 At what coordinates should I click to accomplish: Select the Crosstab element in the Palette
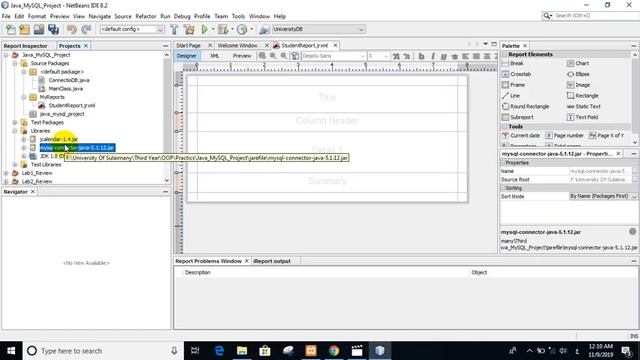click(x=516, y=74)
